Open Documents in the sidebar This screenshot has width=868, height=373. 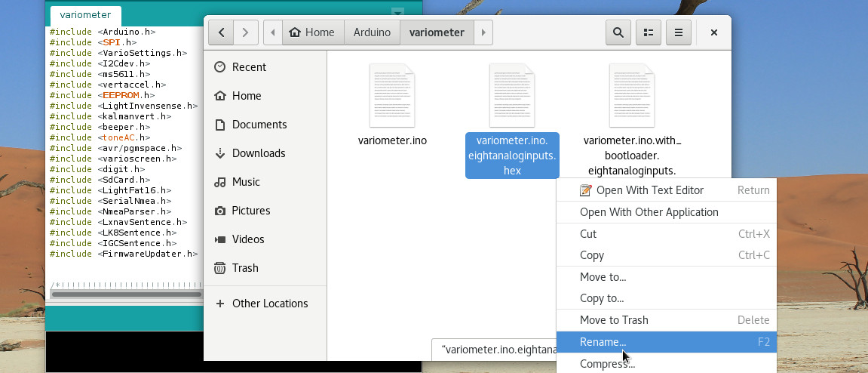[259, 125]
